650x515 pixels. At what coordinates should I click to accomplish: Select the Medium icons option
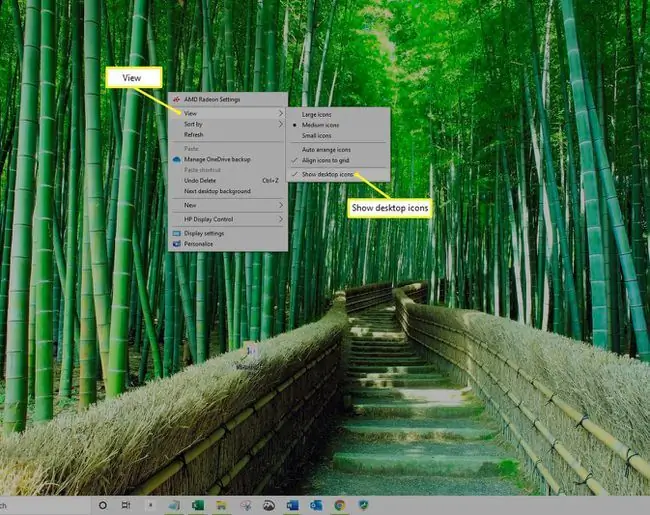(338, 125)
